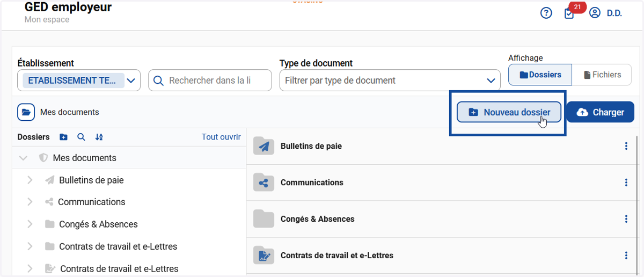The image size is (644, 277).
Task: Select Bulletins de paie in the folder tree
Action: click(x=91, y=180)
